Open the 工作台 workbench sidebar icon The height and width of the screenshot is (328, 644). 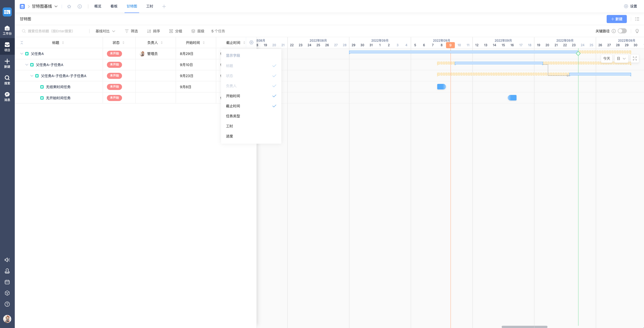coord(7,30)
